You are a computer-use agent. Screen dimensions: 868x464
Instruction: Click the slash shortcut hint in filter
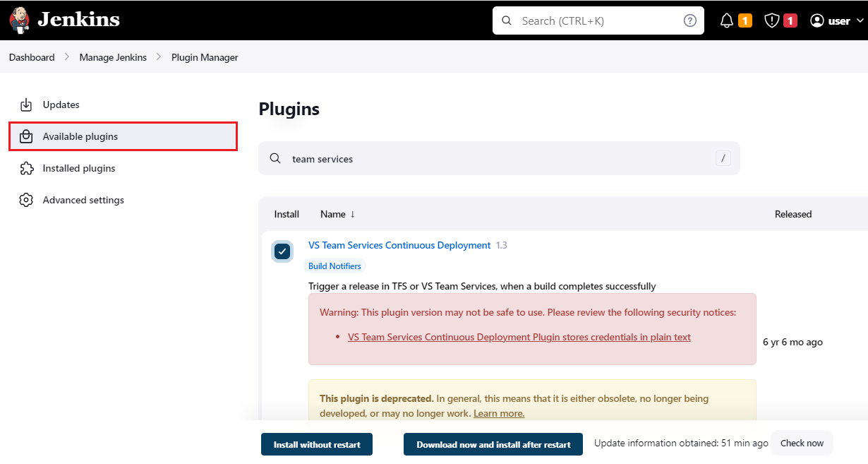[723, 158]
